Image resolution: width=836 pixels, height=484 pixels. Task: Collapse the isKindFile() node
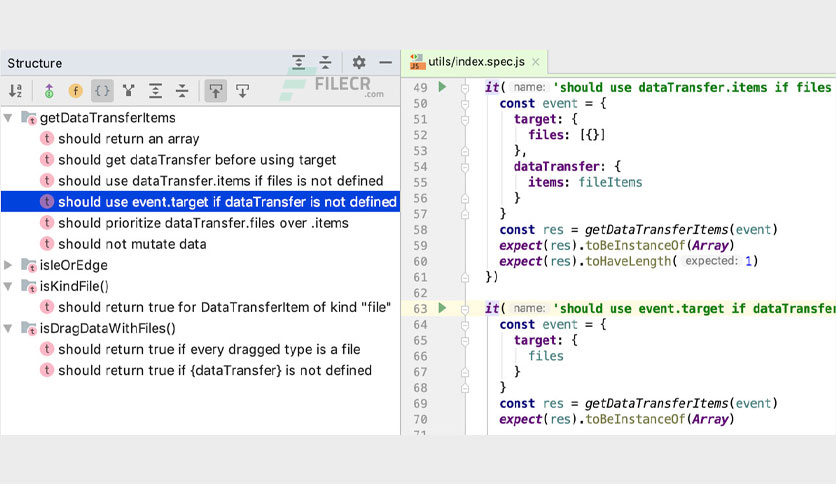(x=8, y=286)
